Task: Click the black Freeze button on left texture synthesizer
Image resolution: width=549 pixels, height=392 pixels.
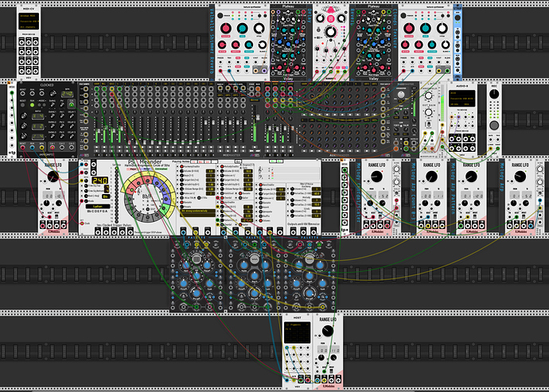Action: 220,16
